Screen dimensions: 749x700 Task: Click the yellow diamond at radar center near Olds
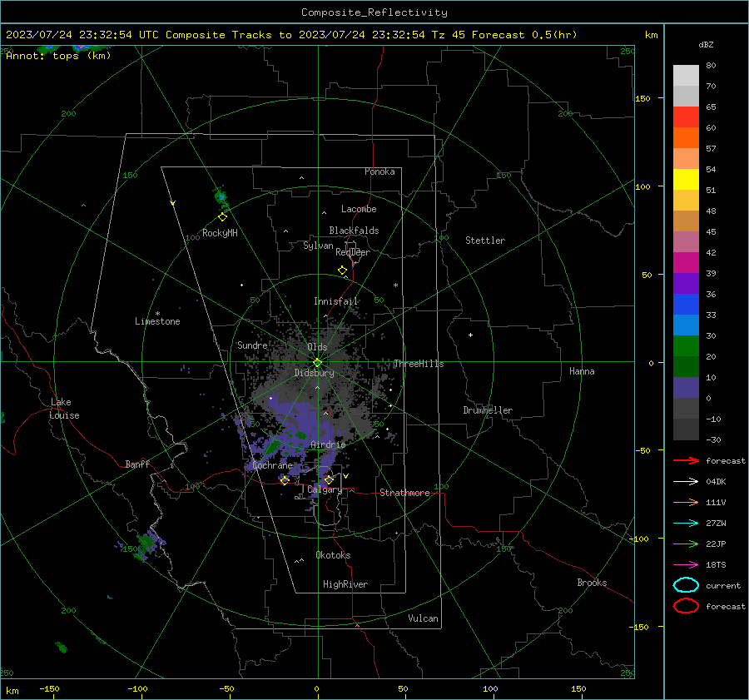click(x=317, y=362)
